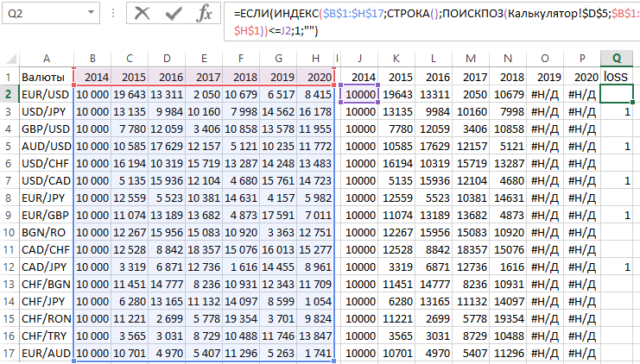Click cell F15 with value 19 354
Viewport: 640px width, 364px height.
point(241,319)
